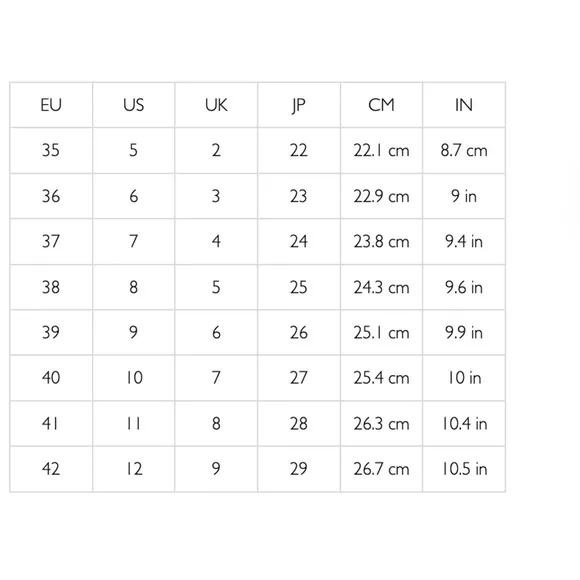Click the JP size 28 cell
Screen dimensions: 580x580
[x=299, y=424]
